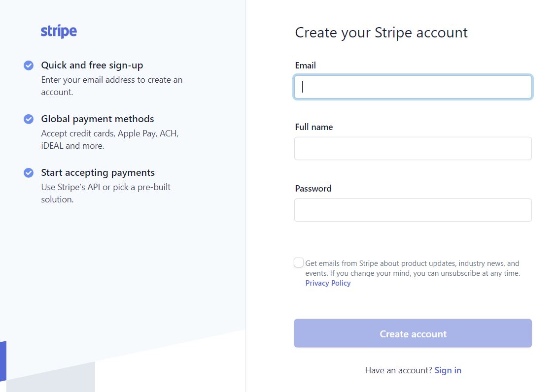Click the Stripe logo
556x392 pixels.
59,31
